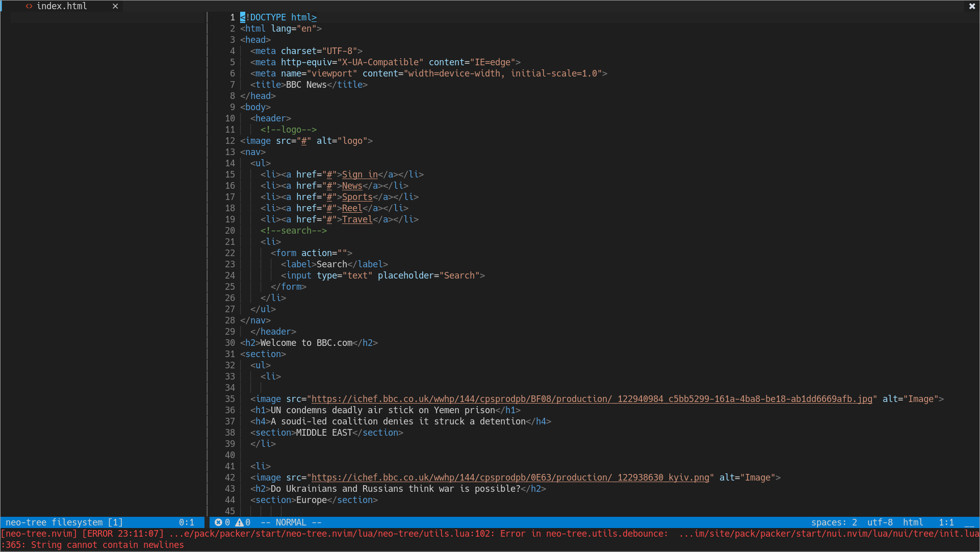Click the error count icon in the status bar
The image size is (980, 552).
click(219, 522)
